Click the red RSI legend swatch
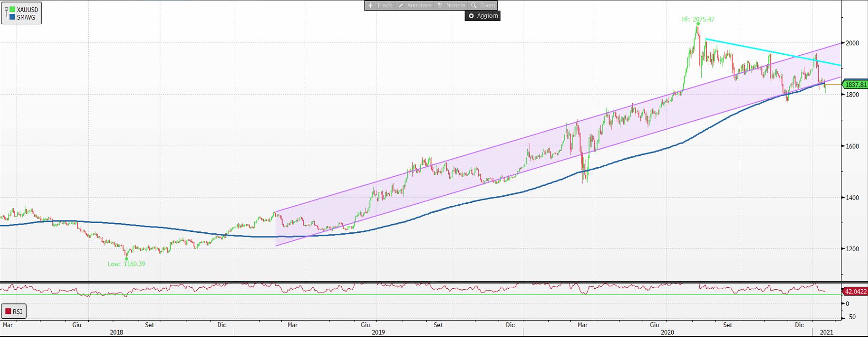Viewport: 868px width, 337px height. pyautogui.click(x=8, y=311)
